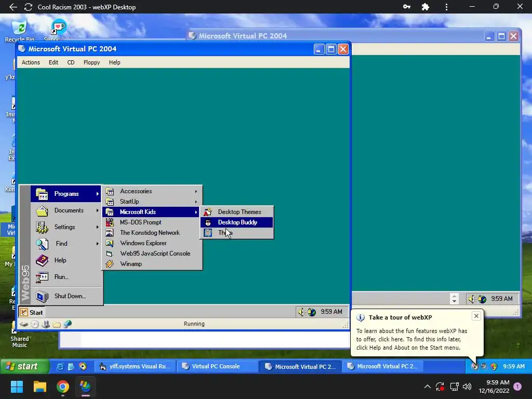Screen dimensions: 532x399
Task: Open the Windows notification badge
Action: pos(517,387)
